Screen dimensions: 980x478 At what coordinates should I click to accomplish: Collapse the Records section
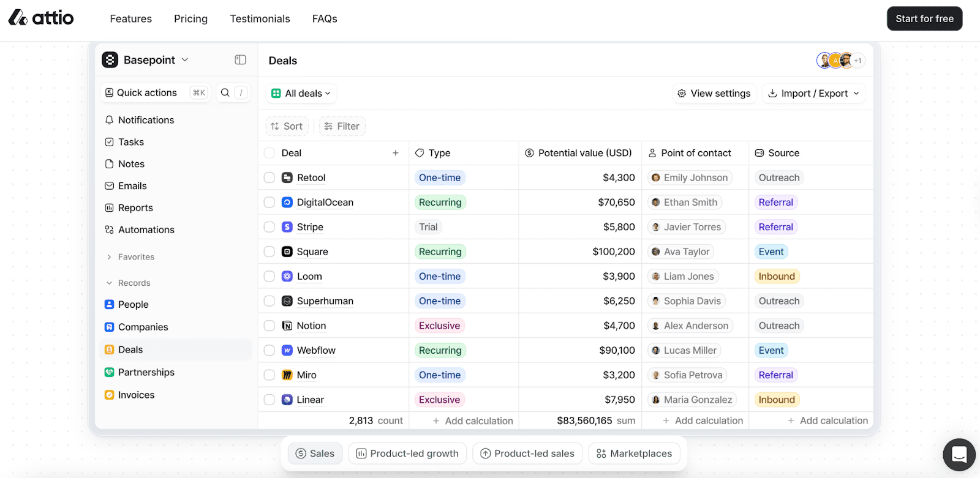(128, 283)
